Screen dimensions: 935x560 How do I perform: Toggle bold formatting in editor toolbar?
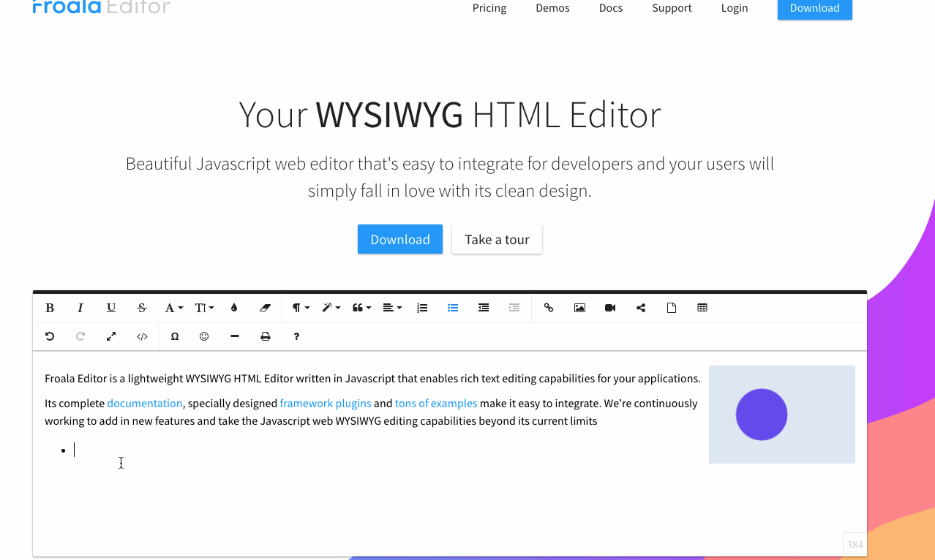coord(50,308)
